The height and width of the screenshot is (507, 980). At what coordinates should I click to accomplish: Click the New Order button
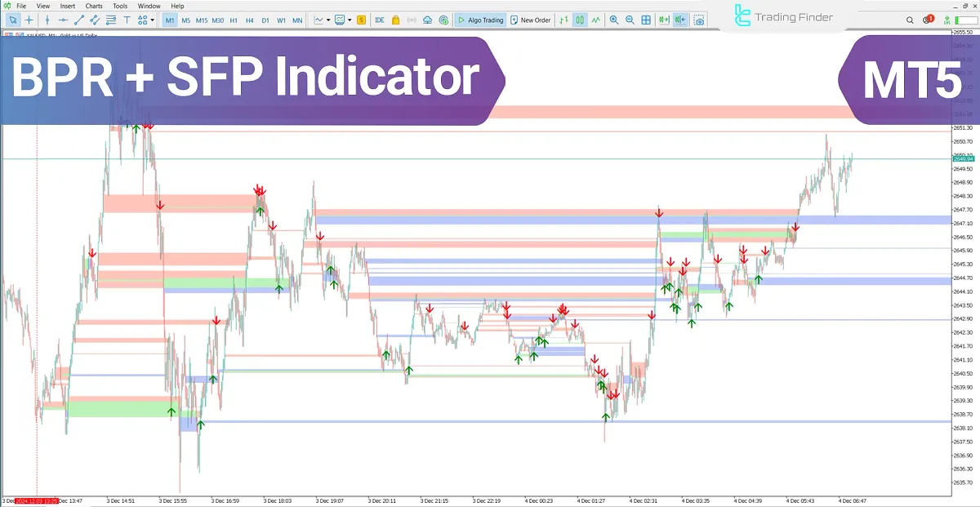click(x=531, y=20)
